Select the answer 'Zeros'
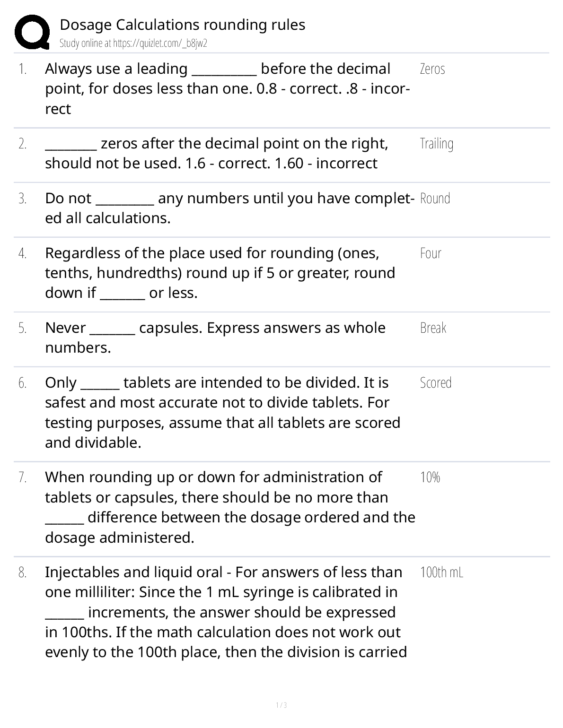The height and width of the screenshot is (728, 563). pyautogui.click(x=432, y=69)
